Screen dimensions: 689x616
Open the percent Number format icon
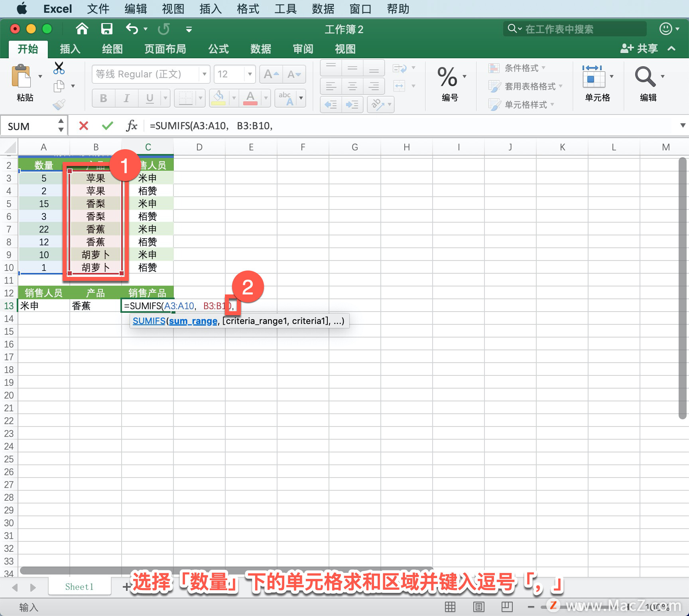447,77
